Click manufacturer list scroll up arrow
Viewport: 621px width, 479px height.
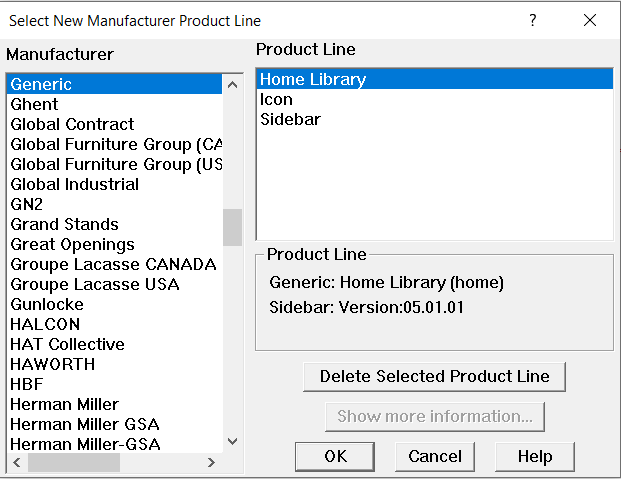point(232,84)
